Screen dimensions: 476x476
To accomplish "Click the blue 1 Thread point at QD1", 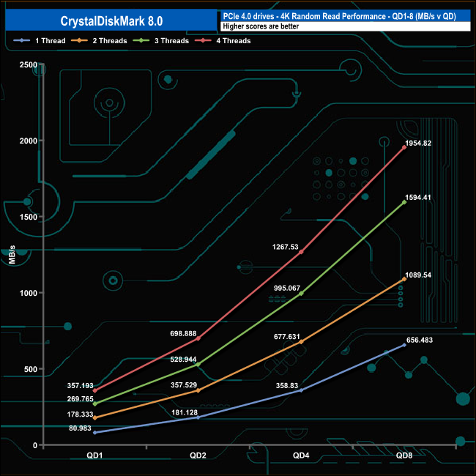I will point(94,433).
